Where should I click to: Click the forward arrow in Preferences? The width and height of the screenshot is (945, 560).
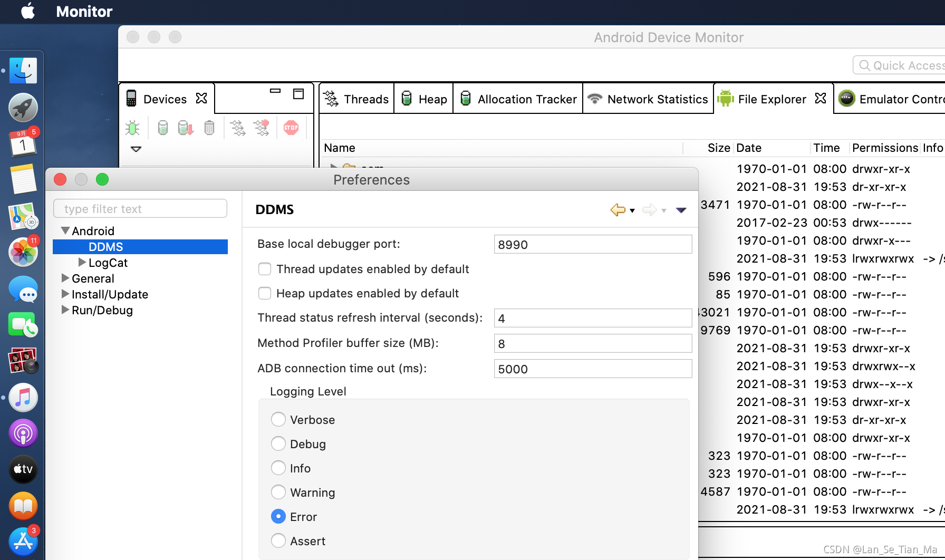pos(650,210)
